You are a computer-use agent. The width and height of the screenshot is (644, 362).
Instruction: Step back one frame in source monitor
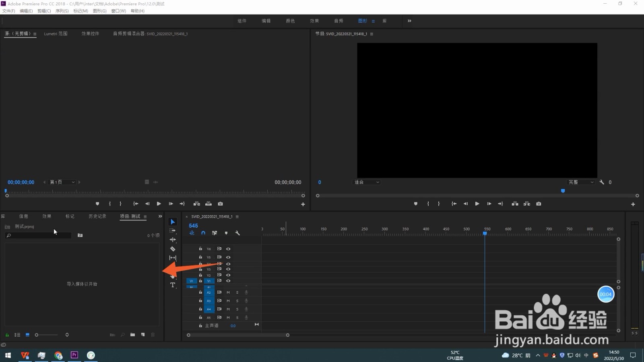click(147, 204)
